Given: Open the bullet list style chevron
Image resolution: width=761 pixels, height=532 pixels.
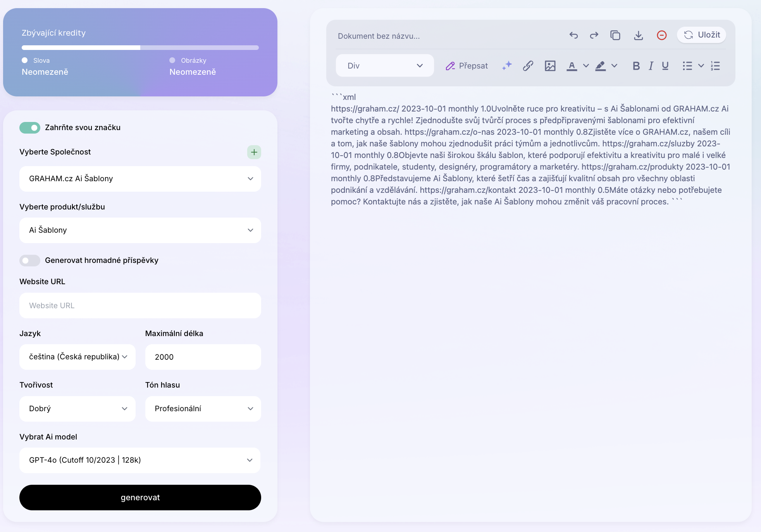Looking at the screenshot, I should tap(701, 66).
